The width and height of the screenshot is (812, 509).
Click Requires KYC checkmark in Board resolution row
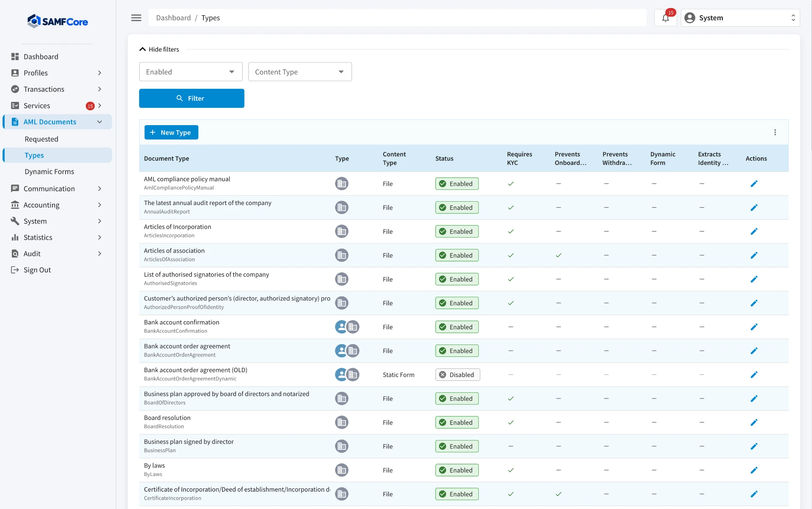511,423
